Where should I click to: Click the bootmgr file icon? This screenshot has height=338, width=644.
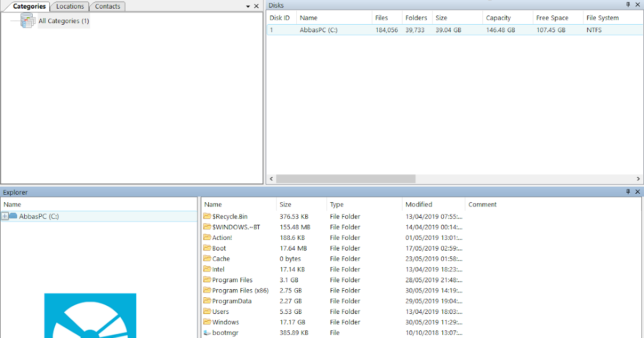(207, 333)
